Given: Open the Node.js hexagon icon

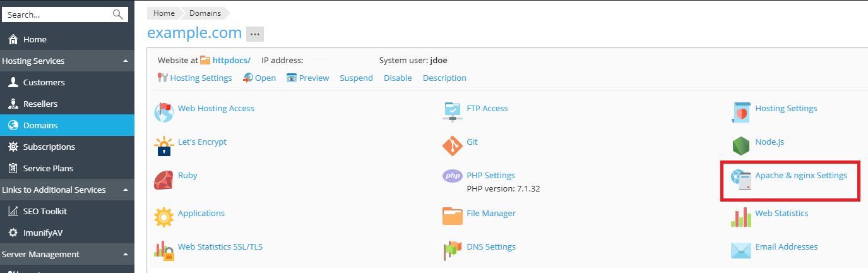Looking at the screenshot, I should 740,146.
